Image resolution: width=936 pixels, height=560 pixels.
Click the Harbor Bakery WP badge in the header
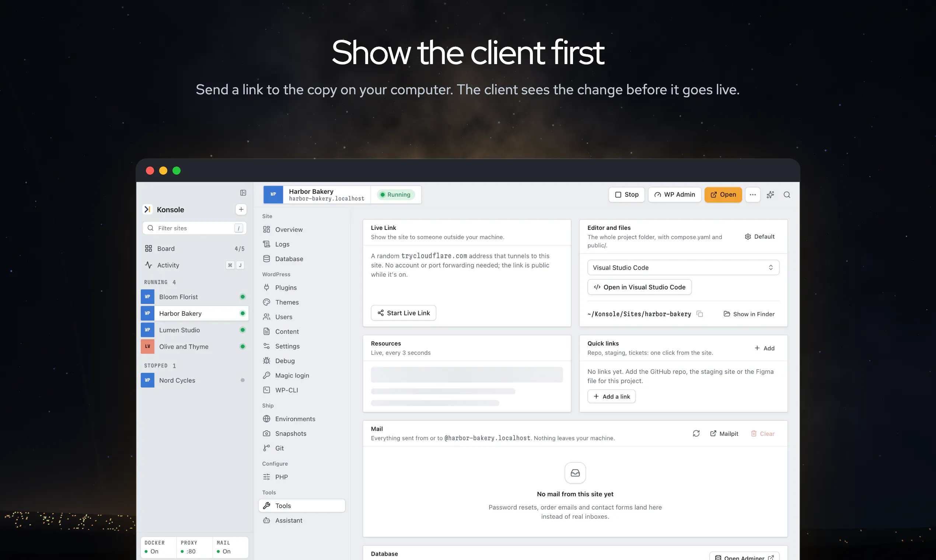coord(273,195)
